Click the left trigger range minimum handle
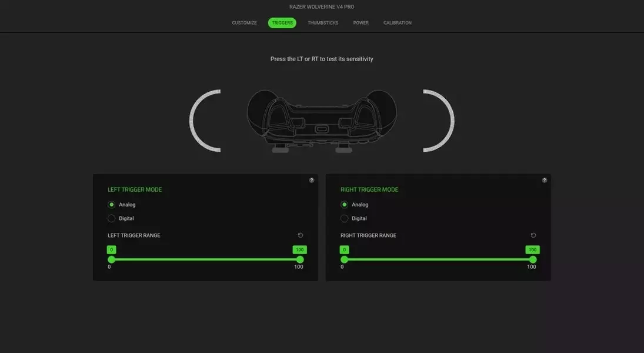The height and width of the screenshot is (353, 644). (x=111, y=259)
